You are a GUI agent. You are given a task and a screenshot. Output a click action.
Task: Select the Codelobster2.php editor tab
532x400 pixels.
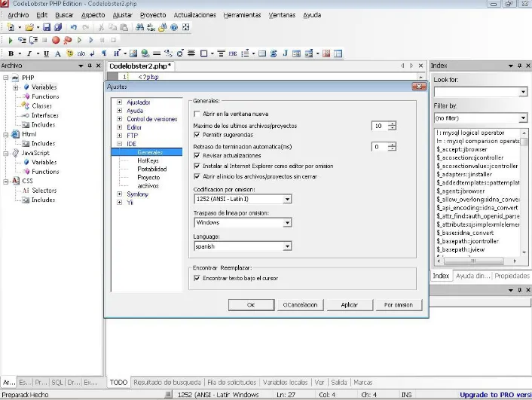(x=140, y=66)
